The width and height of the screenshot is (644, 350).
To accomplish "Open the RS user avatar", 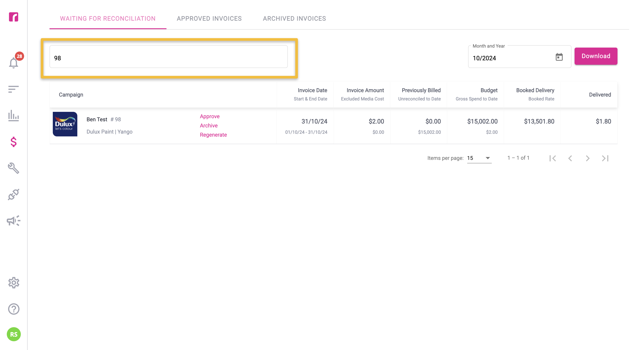I will (x=14, y=334).
